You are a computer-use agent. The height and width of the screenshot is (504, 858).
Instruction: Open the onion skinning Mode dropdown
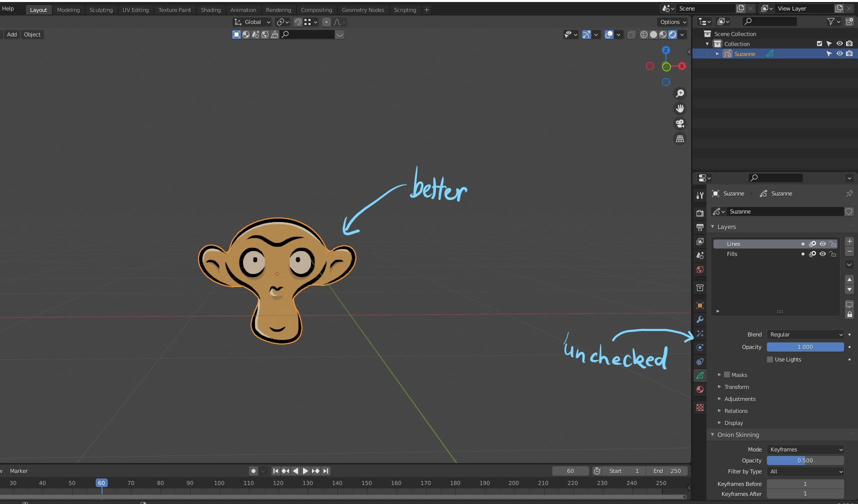point(805,449)
